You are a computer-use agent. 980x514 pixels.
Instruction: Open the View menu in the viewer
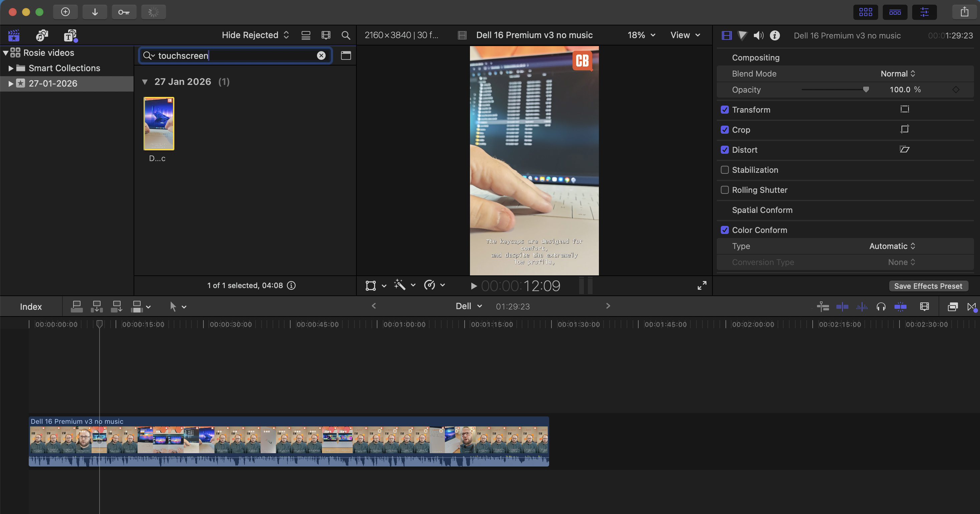click(684, 35)
